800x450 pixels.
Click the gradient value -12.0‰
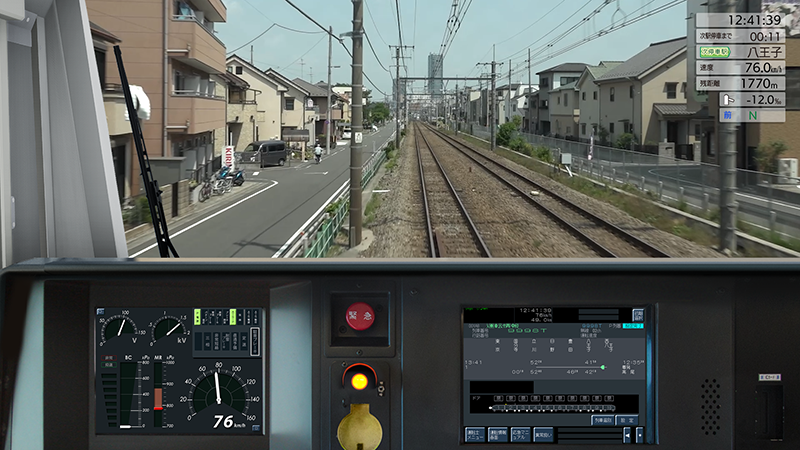click(764, 99)
